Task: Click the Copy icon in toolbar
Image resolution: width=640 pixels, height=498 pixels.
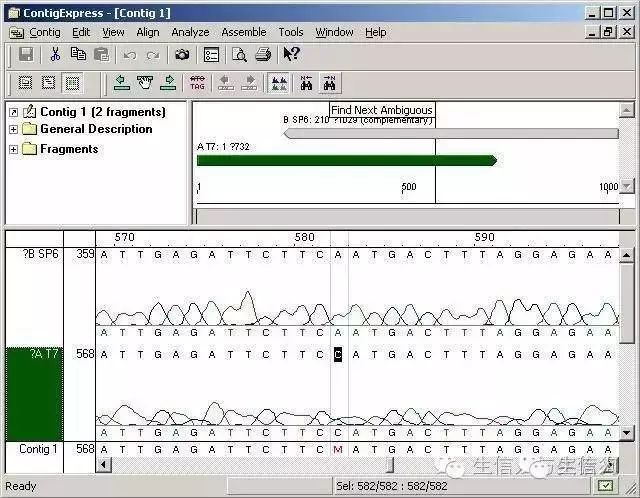Action: (x=78, y=54)
